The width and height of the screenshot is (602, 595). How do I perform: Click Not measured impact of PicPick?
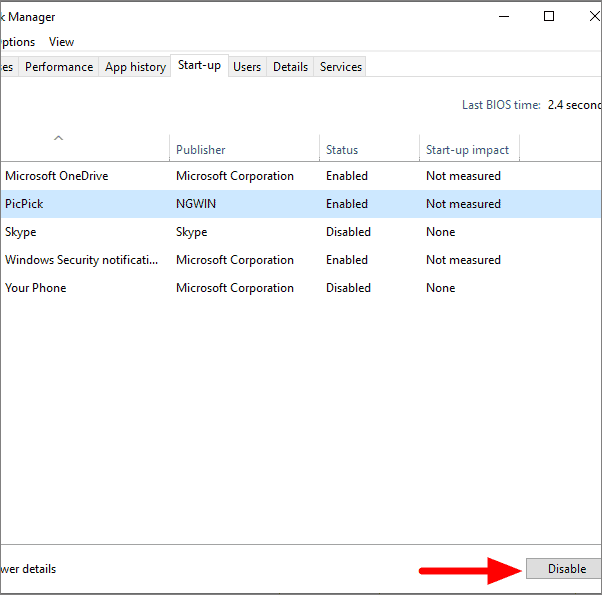463,204
